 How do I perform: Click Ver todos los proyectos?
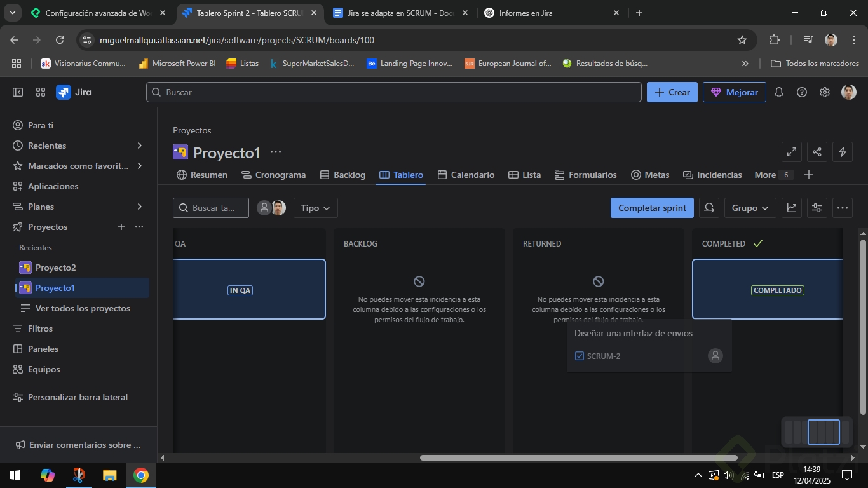[x=81, y=308]
